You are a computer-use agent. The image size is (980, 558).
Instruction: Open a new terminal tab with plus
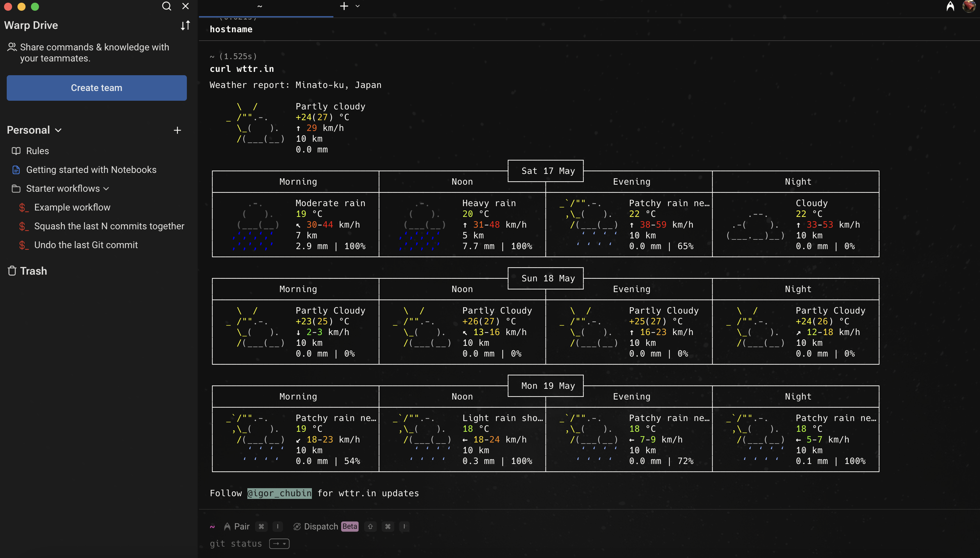[344, 6]
